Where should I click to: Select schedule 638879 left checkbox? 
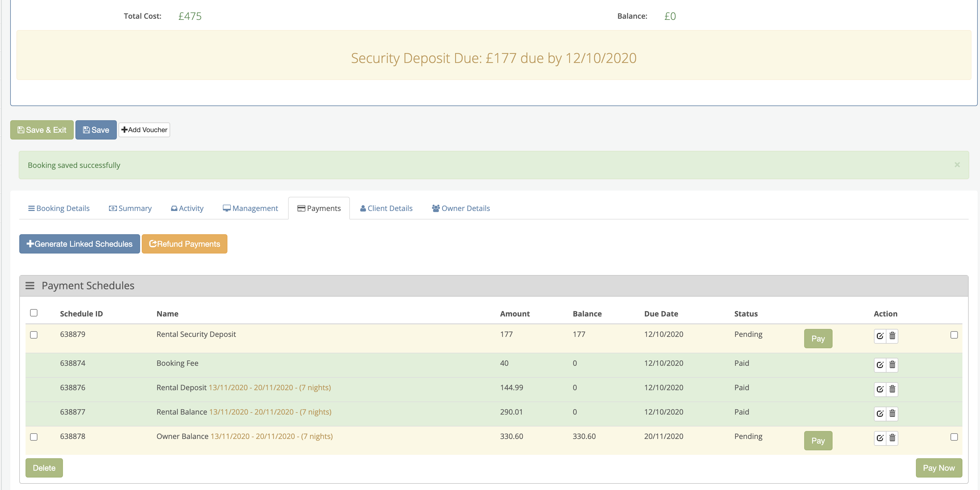tap(34, 335)
